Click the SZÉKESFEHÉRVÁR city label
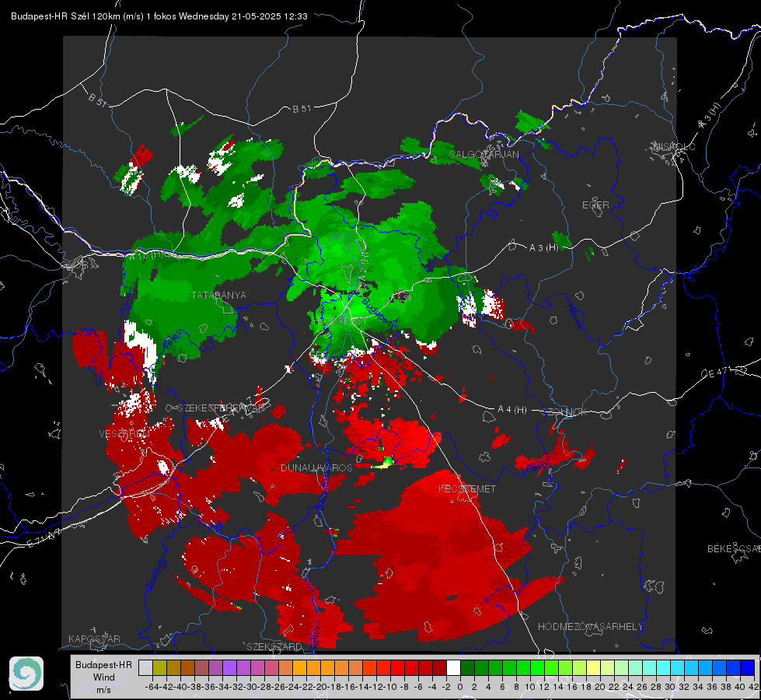This screenshot has height=700, width=761. [x=221, y=408]
